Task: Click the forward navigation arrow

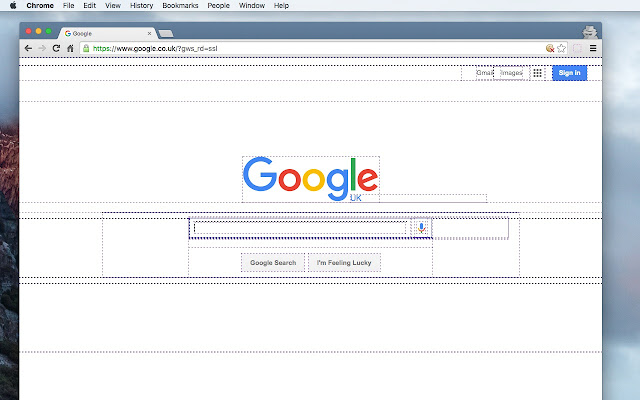Action: pos(42,49)
